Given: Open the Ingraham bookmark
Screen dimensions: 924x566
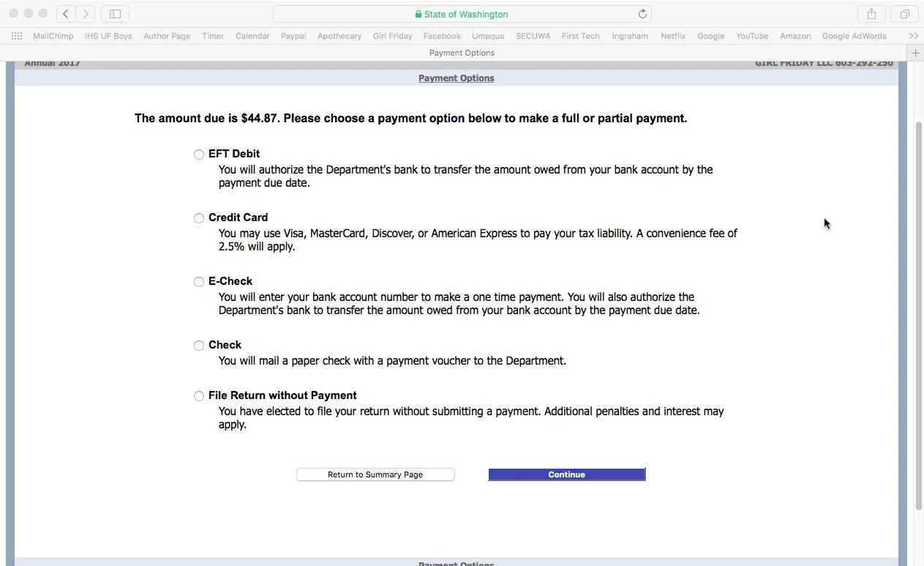Looking at the screenshot, I should coord(630,36).
